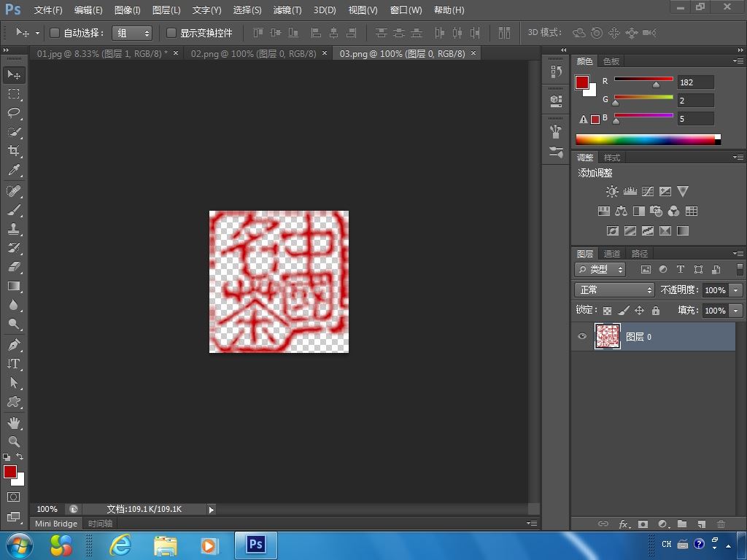Toggle Quick Mask mode icon

click(x=14, y=497)
